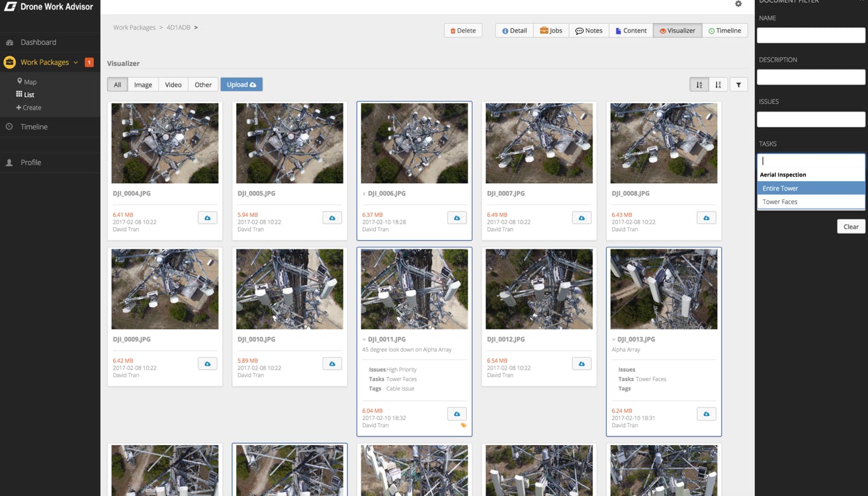Switch to the Jobs tab
This screenshot has width=868, height=496.
click(551, 30)
